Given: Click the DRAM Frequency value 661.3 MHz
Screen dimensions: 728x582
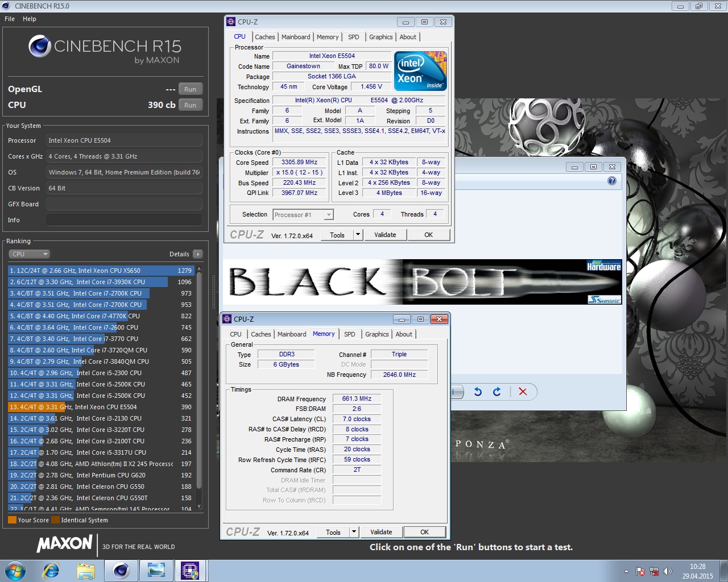Looking at the screenshot, I should (357, 399).
